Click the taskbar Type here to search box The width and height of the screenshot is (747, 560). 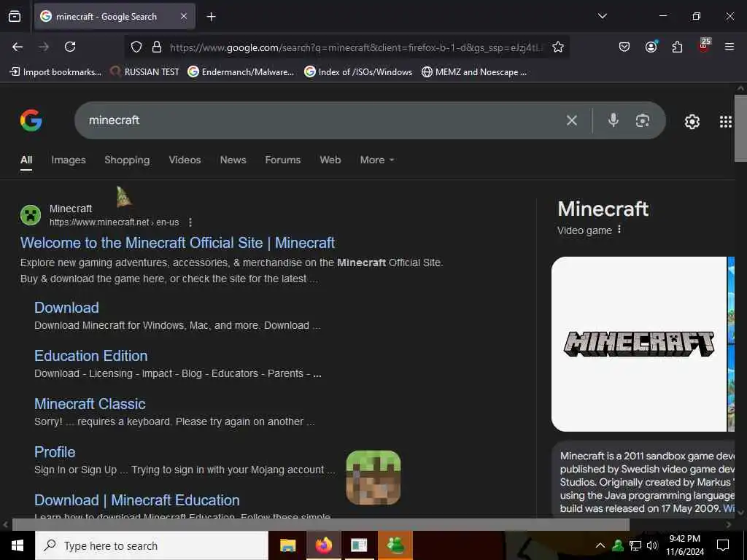pyautogui.click(x=152, y=545)
